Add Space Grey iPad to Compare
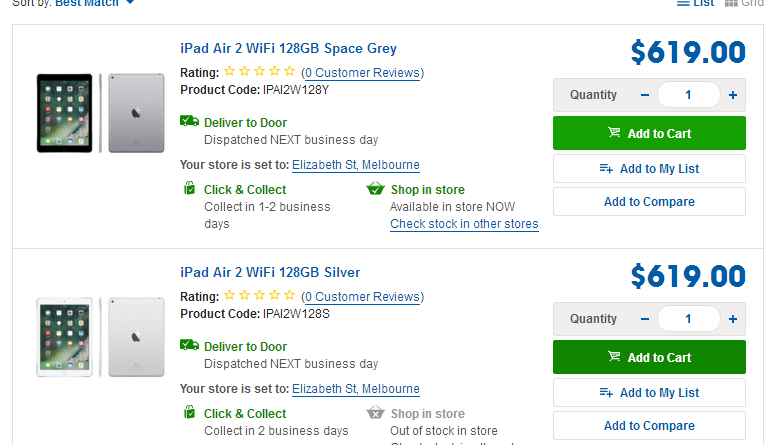This screenshot has width=775, height=445. [x=649, y=202]
